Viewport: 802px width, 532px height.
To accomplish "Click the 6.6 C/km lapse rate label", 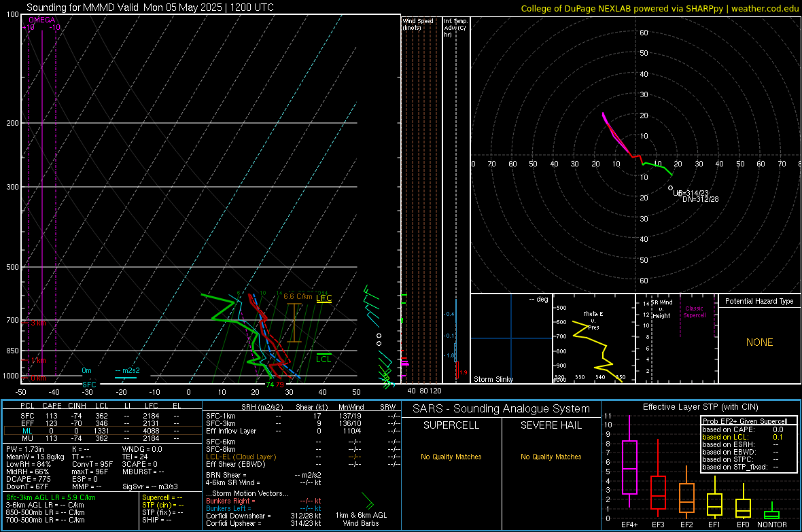I will tap(298, 296).
